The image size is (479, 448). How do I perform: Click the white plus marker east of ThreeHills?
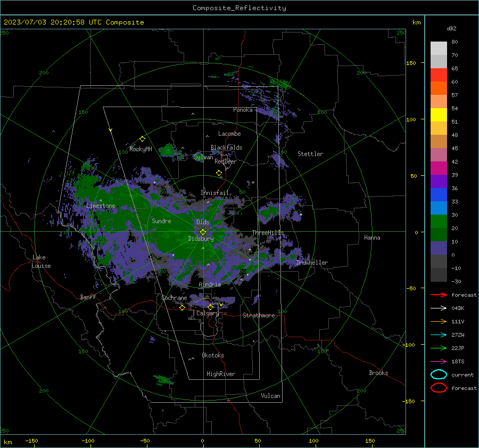(301, 214)
